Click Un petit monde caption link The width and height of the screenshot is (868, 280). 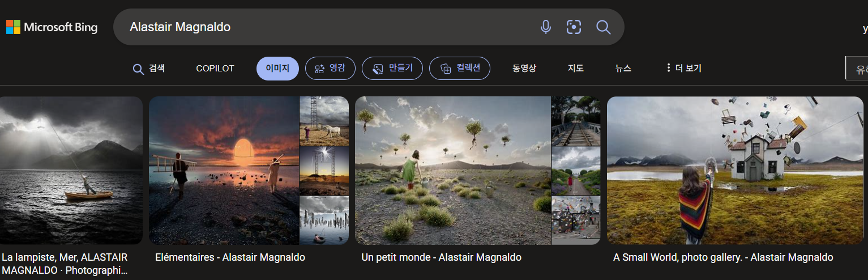tap(441, 257)
